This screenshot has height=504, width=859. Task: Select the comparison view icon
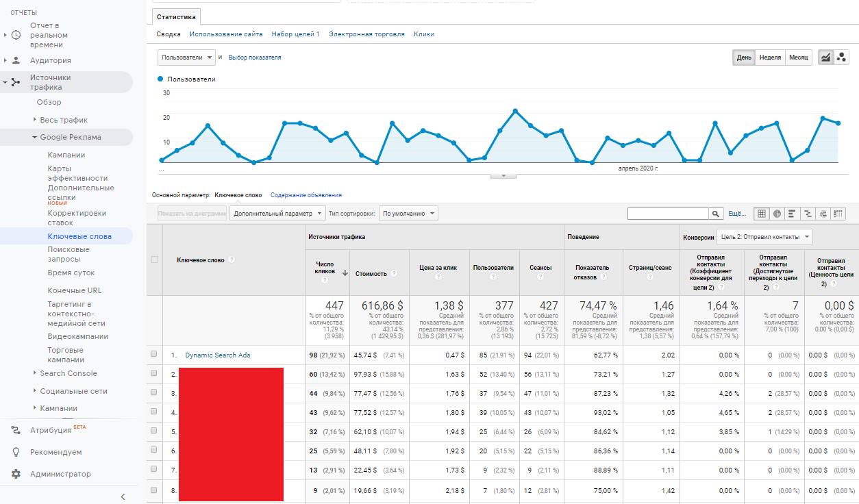tap(807, 214)
